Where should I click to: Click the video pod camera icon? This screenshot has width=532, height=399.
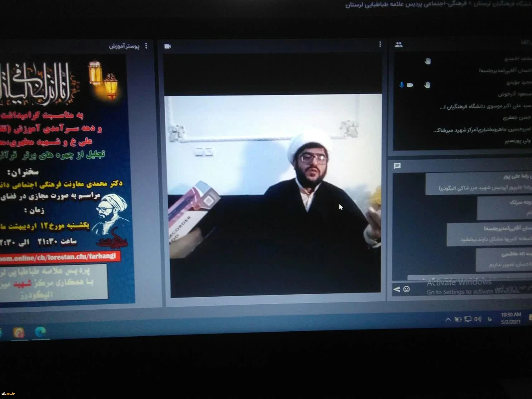pyautogui.click(x=167, y=46)
